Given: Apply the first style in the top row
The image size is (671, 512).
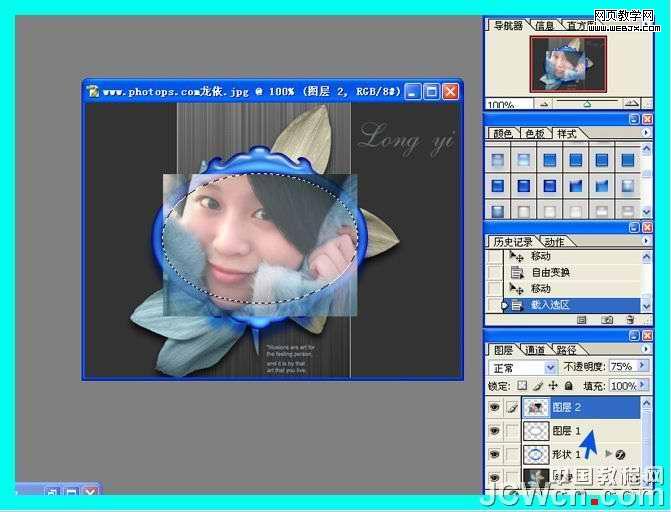Looking at the screenshot, I should click(x=497, y=160).
